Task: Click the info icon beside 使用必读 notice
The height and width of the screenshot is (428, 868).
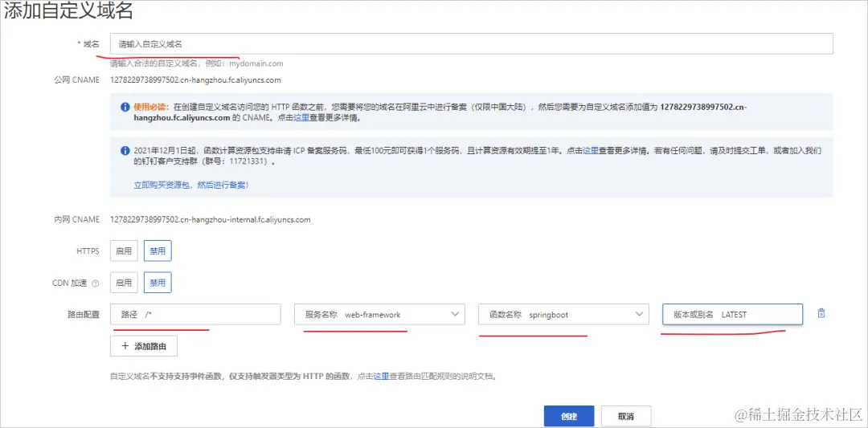Action: tap(125, 107)
